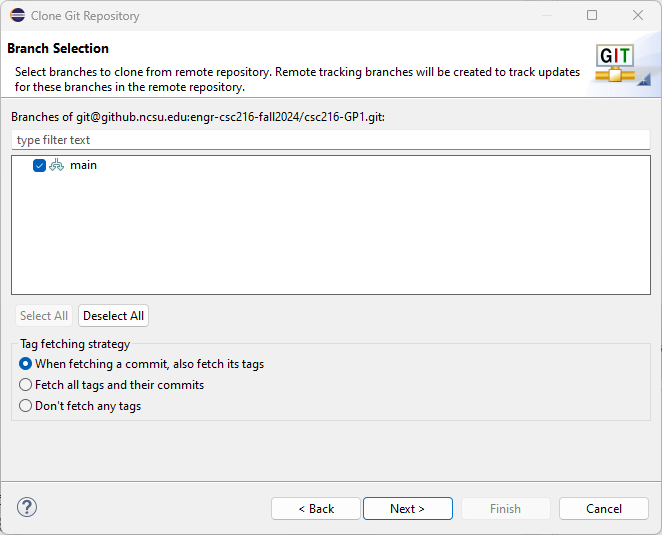The width and height of the screenshot is (662, 535).
Task: Click the 'Branch Selection' heading
Action: coord(58,49)
